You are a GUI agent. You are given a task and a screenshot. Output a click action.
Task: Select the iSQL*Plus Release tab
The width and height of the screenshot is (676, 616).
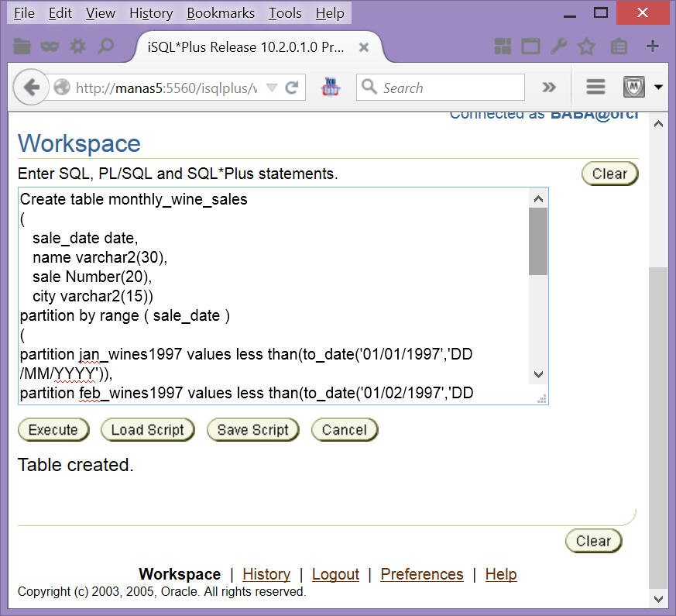(245, 47)
